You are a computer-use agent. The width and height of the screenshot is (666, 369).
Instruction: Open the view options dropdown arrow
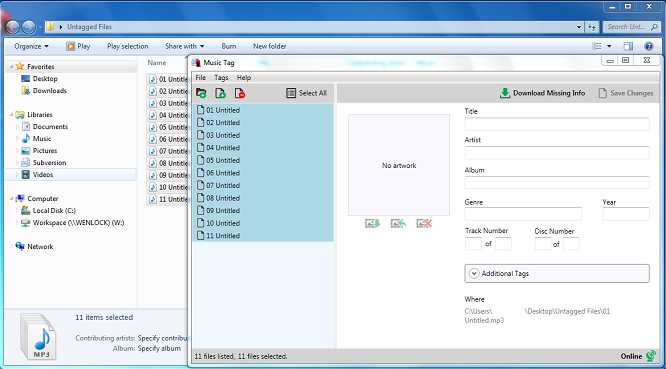coord(609,46)
